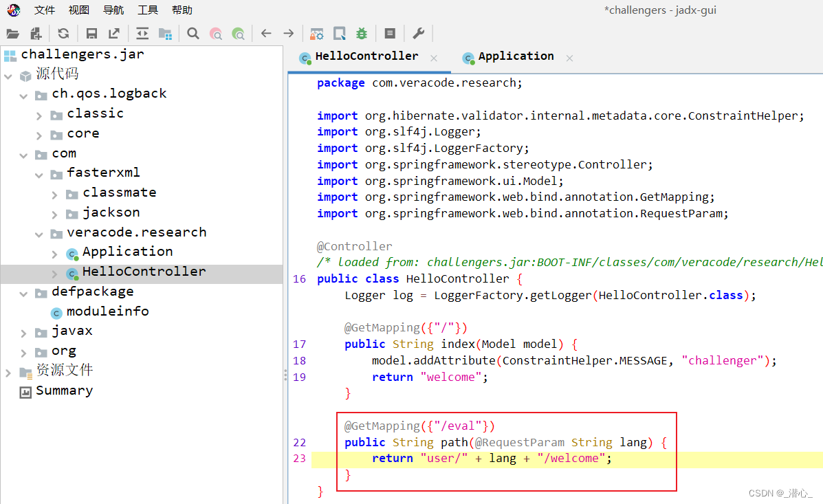The width and height of the screenshot is (823, 504).
Task: Select the jackson folder label
Action: click(x=111, y=212)
